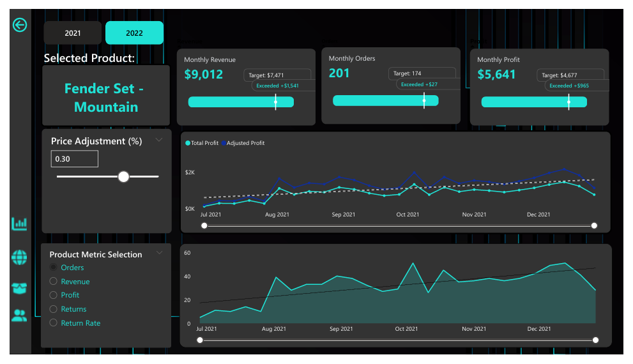Switch to the 2022 year tab
633x364 pixels.
tap(134, 33)
